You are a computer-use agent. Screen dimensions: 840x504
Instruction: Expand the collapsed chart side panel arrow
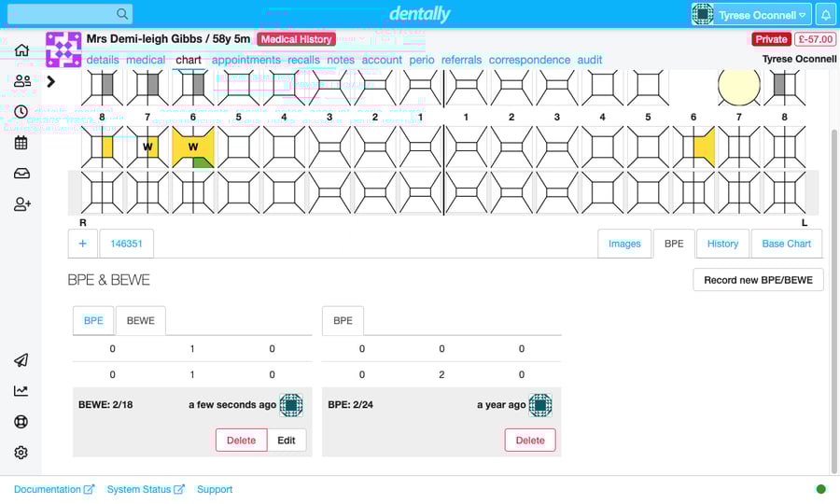[x=51, y=81]
